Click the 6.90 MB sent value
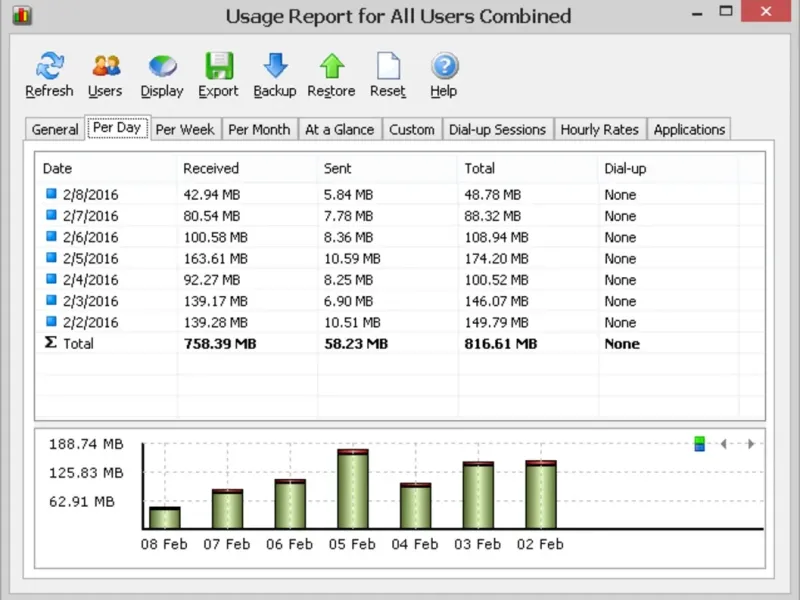The width and height of the screenshot is (800, 600). click(x=348, y=301)
